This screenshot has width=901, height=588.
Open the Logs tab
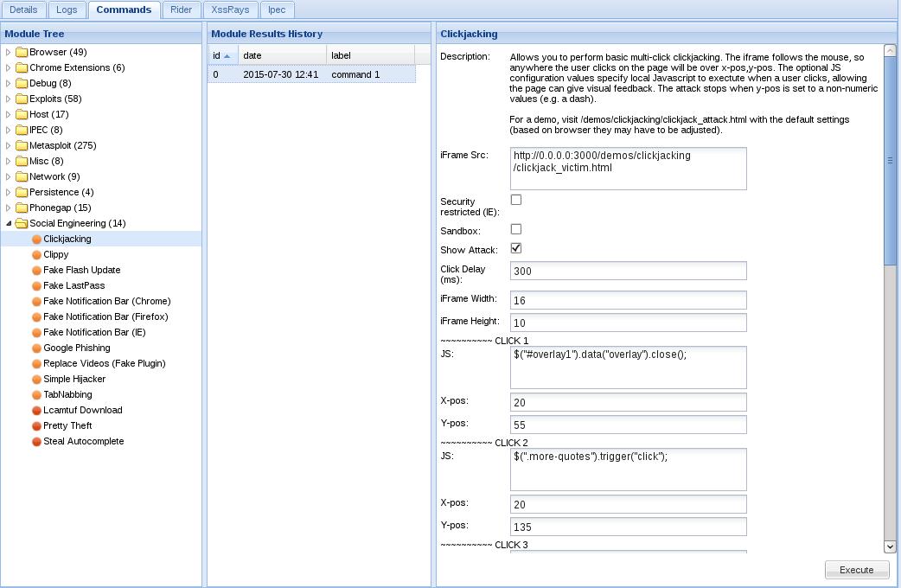(x=67, y=10)
